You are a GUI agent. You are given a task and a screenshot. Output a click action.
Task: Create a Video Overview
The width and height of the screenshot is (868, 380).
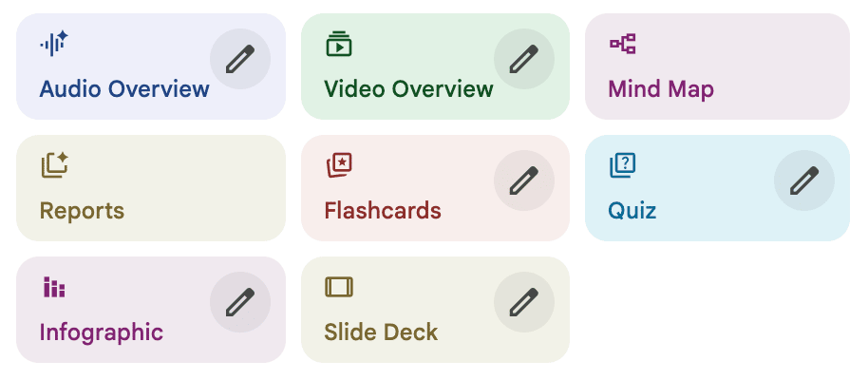[408, 89]
